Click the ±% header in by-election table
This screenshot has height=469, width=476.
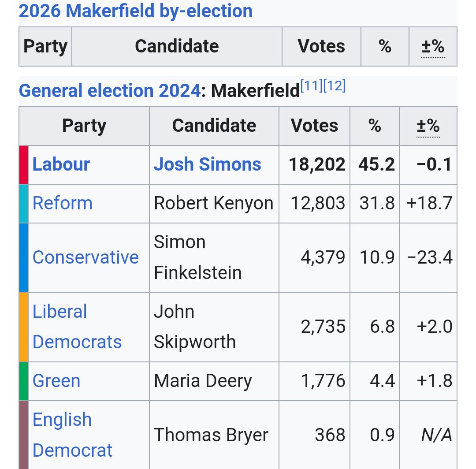click(x=433, y=46)
